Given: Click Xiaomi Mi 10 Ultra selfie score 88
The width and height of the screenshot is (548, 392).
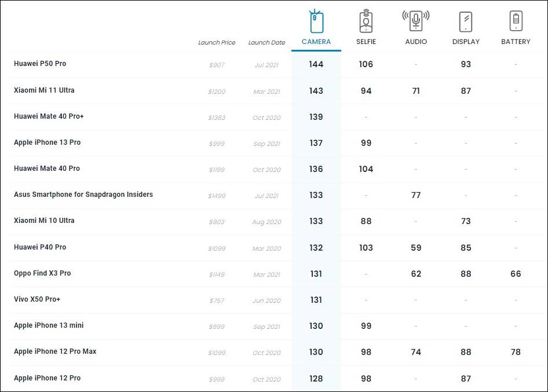Looking at the screenshot, I should tap(366, 221).
